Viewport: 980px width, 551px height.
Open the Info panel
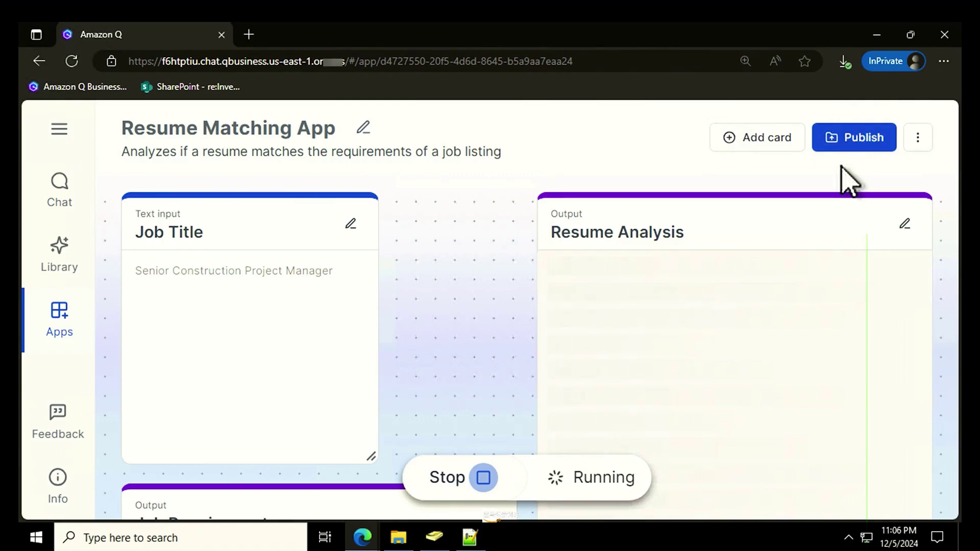click(x=58, y=486)
